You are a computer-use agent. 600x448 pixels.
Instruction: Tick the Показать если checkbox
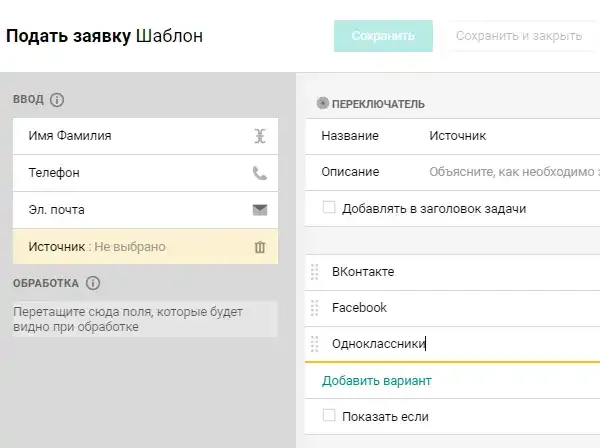pyautogui.click(x=329, y=415)
